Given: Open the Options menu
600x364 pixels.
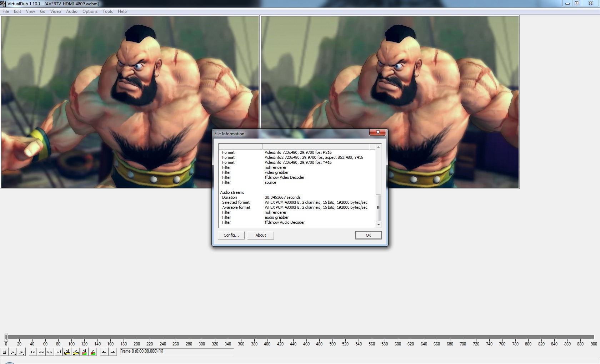Looking at the screenshot, I should pos(90,11).
